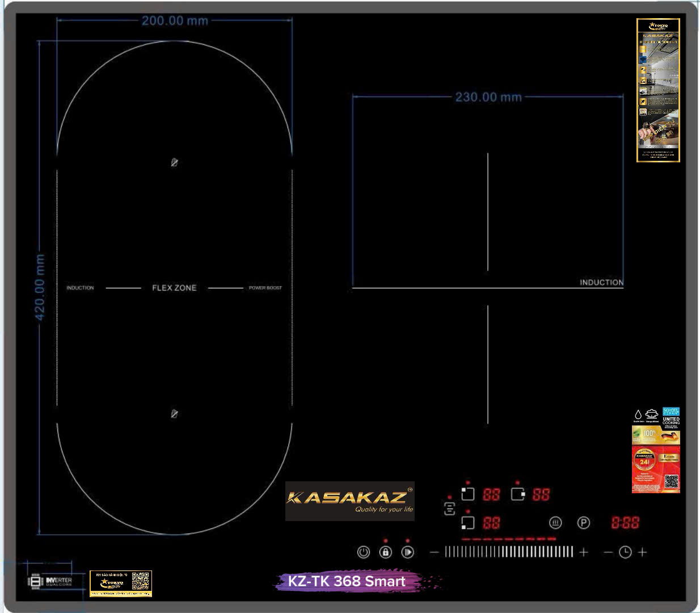The height and width of the screenshot is (613, 700).
Task: Click the Inverter Dualcore badge
Action: [51, 581]
